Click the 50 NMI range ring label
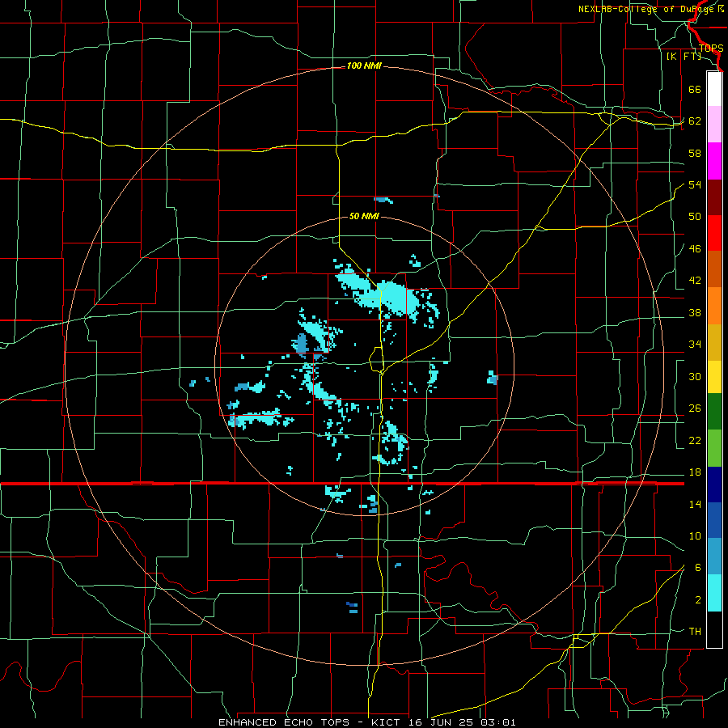728x728 pixels. click(364, 216)
